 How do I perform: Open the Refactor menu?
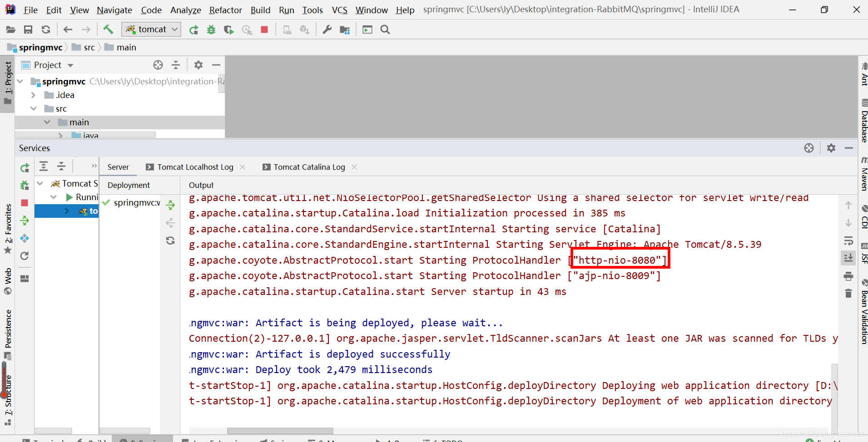(225, 10)
